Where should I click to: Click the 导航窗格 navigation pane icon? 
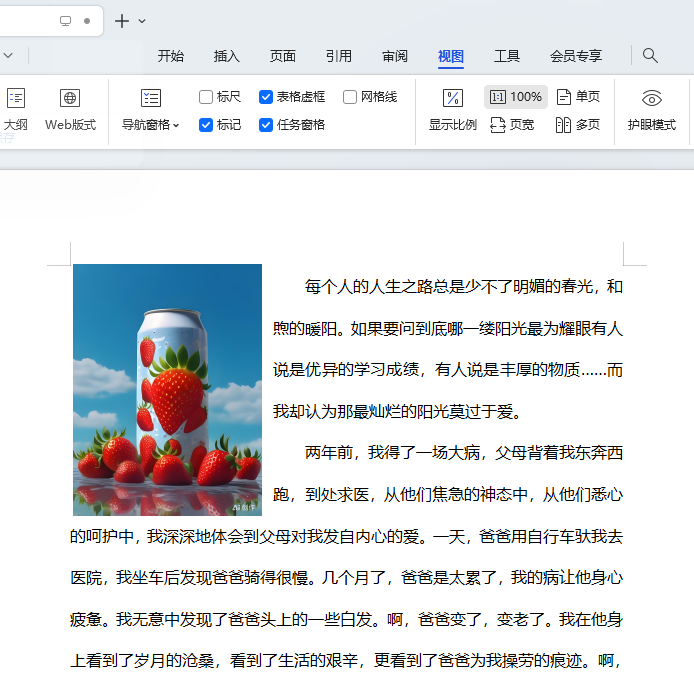click(x=150, y=98)
